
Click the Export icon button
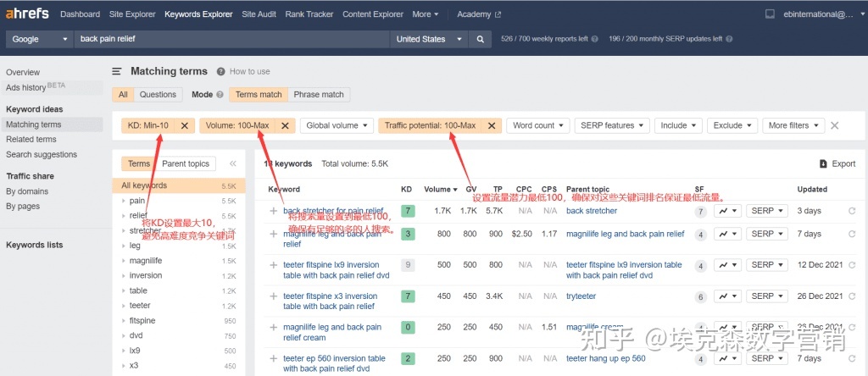point(824,163)
